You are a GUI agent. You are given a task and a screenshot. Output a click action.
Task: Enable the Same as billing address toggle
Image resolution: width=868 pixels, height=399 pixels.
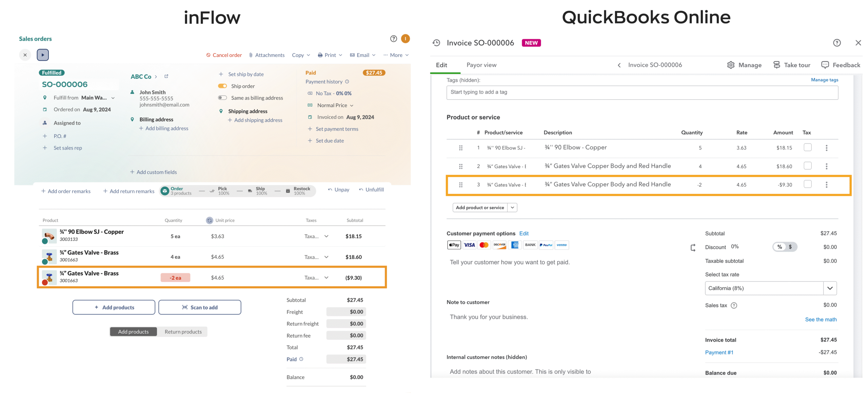pos(223,98)
